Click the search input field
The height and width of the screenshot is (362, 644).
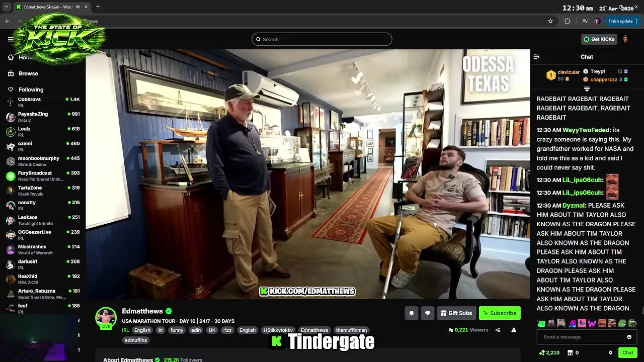coord(322,39)
